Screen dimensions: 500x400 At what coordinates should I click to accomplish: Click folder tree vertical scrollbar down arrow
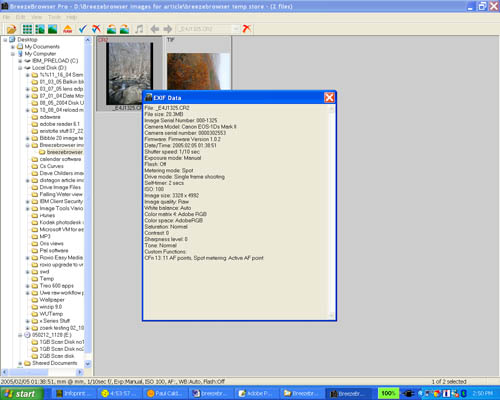(x=88, y=363)
